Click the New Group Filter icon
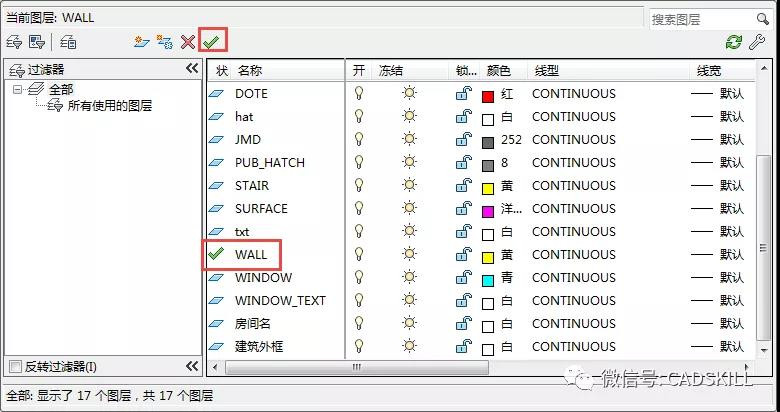The height and width of the screenshot is (412, 780). coord(37,41)
